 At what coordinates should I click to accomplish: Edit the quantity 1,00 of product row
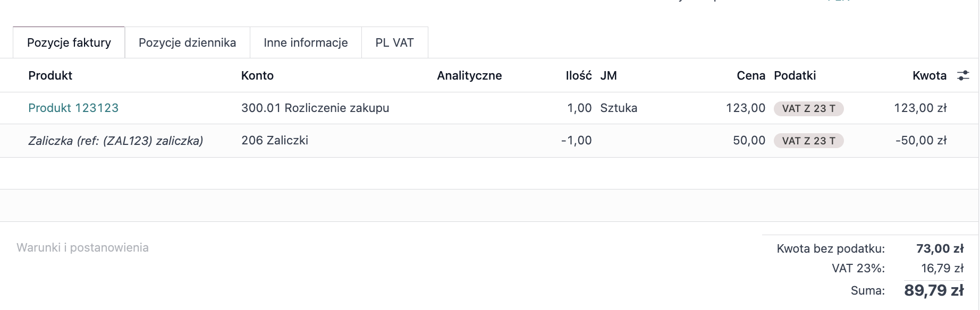(x=579, y=108)
